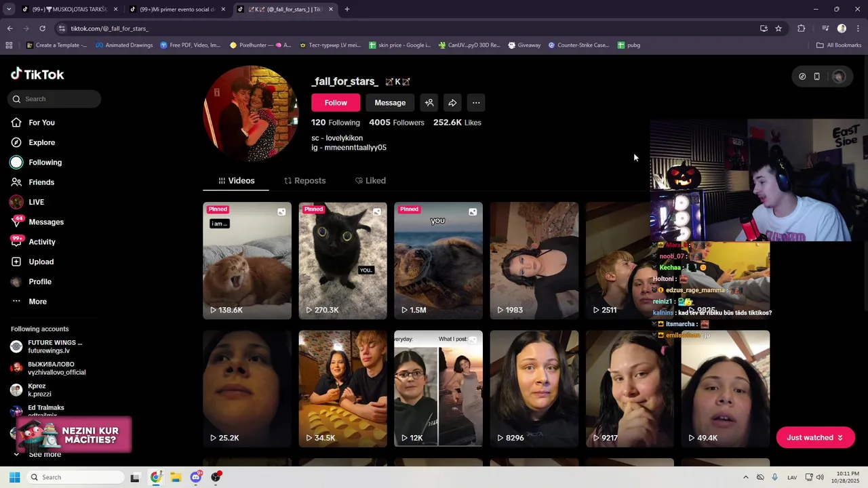Open the Counter-Strike Case bookmark
Viewport: 868px width, 488px height.
click(578, 45)
